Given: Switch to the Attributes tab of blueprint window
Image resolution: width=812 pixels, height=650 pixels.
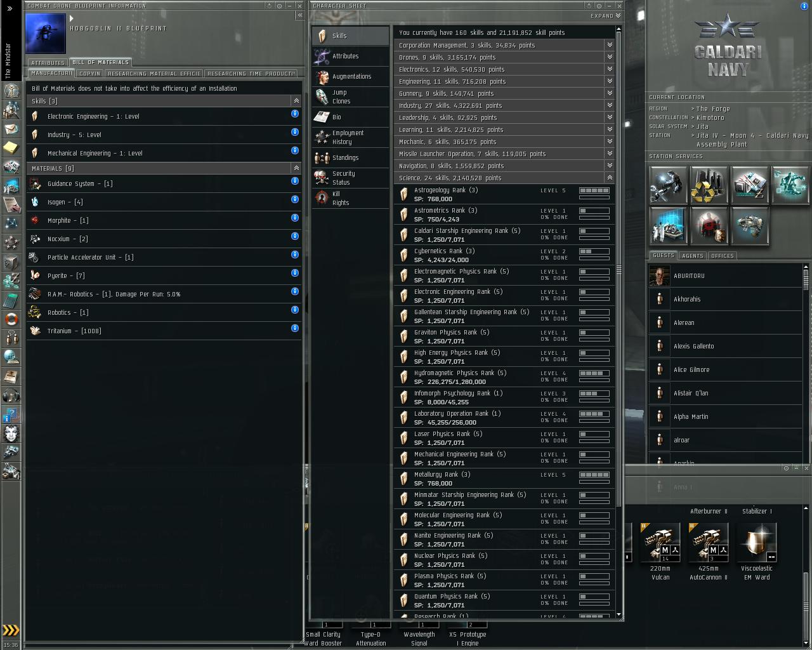Looking at the screenshot, I should pos(48,63).
